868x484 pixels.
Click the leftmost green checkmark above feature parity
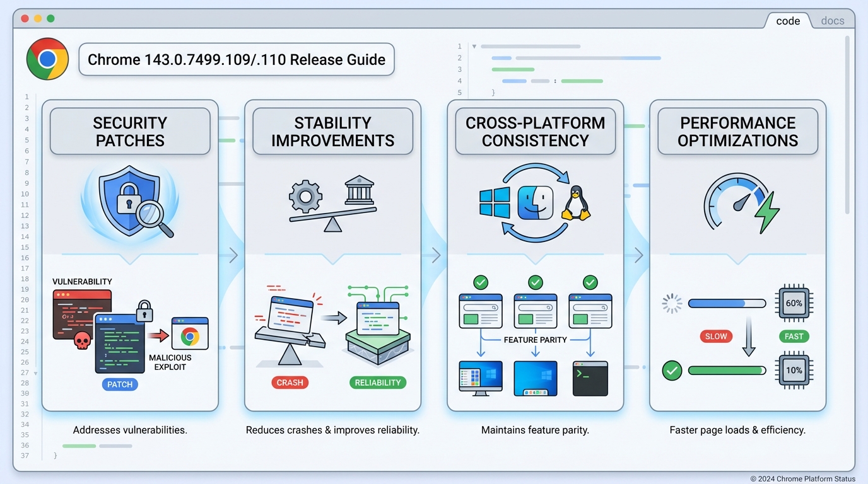coord(481,282)
